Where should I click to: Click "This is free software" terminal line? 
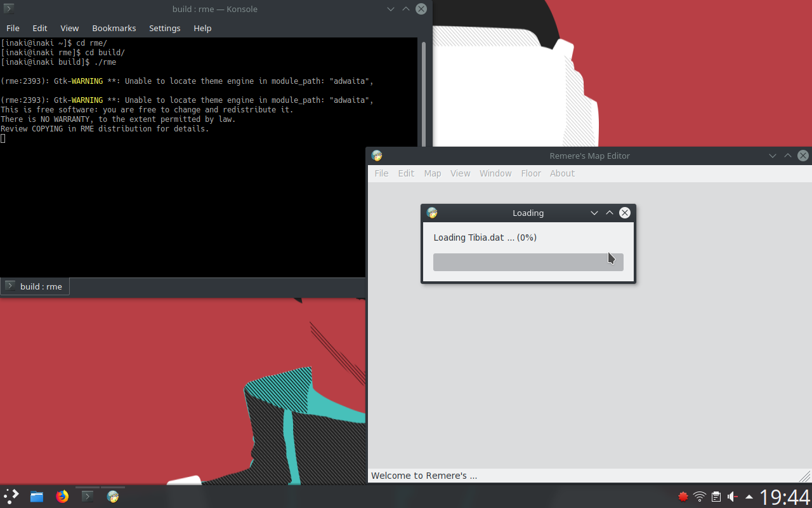[x=147, y=110]
